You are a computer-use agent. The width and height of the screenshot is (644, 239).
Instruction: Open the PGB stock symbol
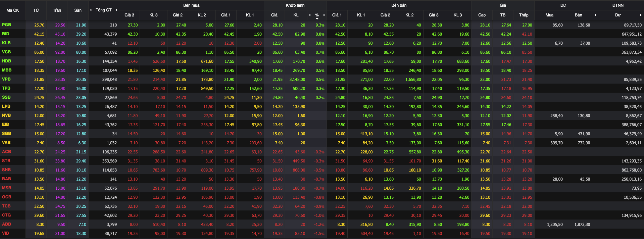pyautogui.click(x=6, y=25)
